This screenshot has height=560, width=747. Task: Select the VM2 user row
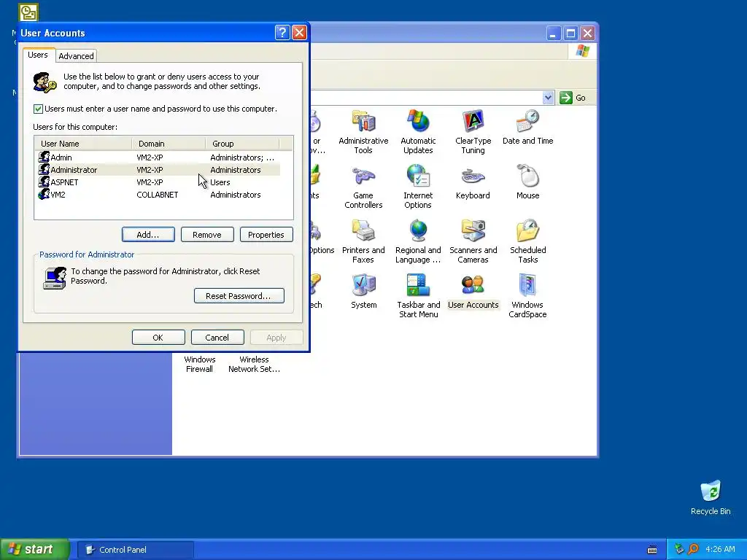point(158,195)
